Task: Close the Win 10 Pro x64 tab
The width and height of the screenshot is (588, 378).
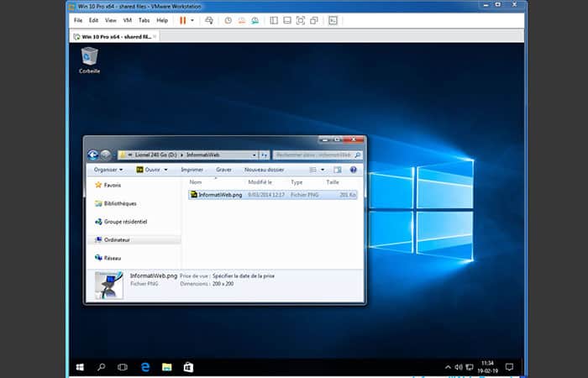Action: click(x=155, y=37)
